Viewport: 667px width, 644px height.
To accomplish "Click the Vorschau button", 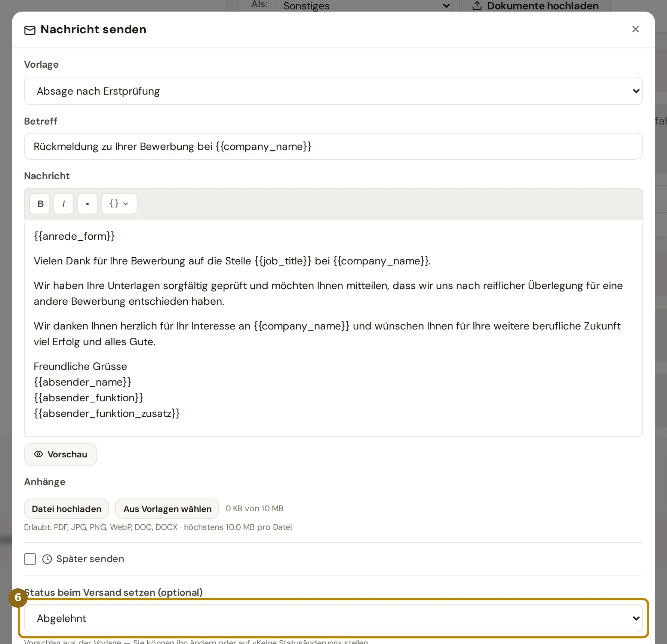I will click(61, 454).
